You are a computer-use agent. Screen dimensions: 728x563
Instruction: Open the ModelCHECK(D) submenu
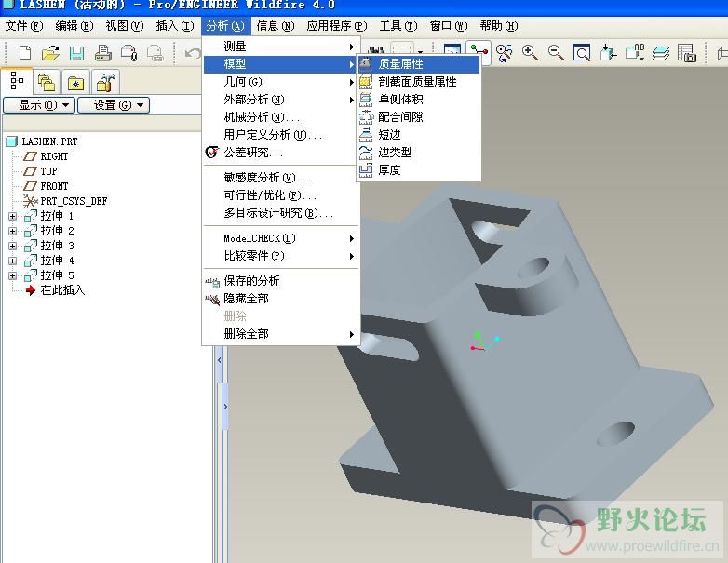(x=281, y=238)
